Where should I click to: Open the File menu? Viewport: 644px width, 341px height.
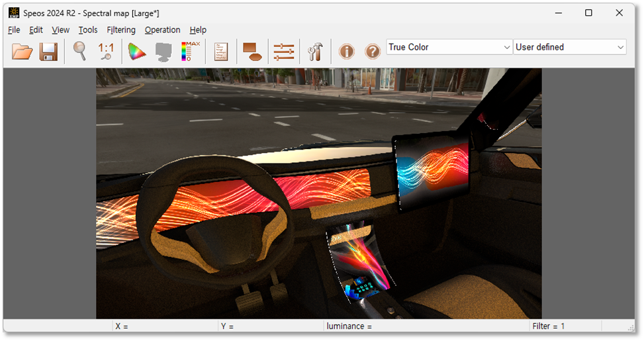[14, 30]
